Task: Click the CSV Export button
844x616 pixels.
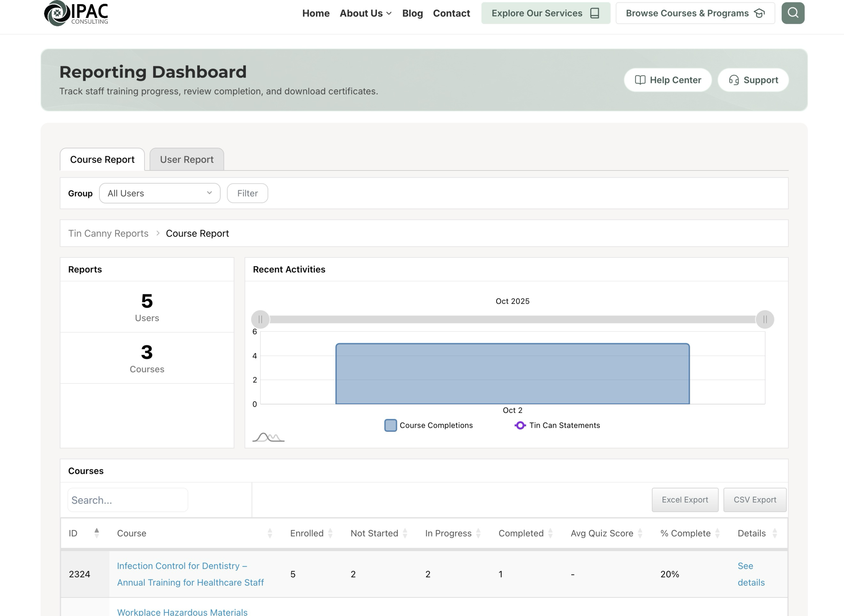Action: click(755, 500)
